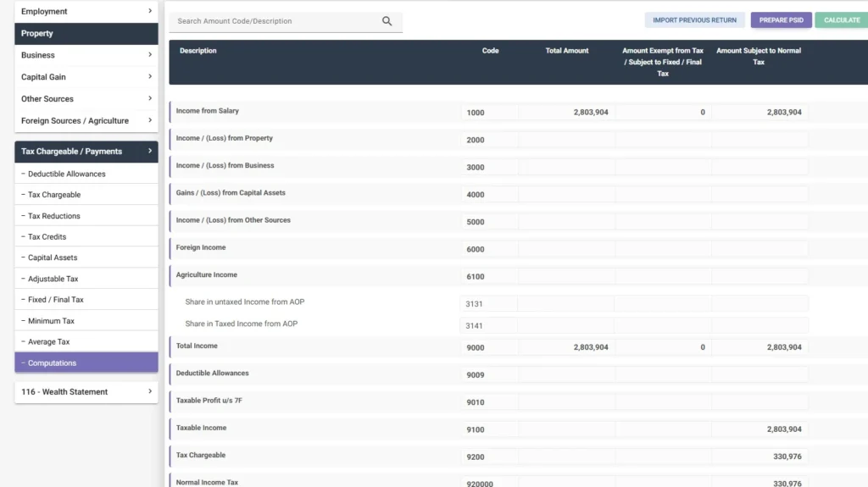The width and height of the screenshot is (868, 487).
Task: Click the Prepare PSID button
Action: click(x=781, y=20)
